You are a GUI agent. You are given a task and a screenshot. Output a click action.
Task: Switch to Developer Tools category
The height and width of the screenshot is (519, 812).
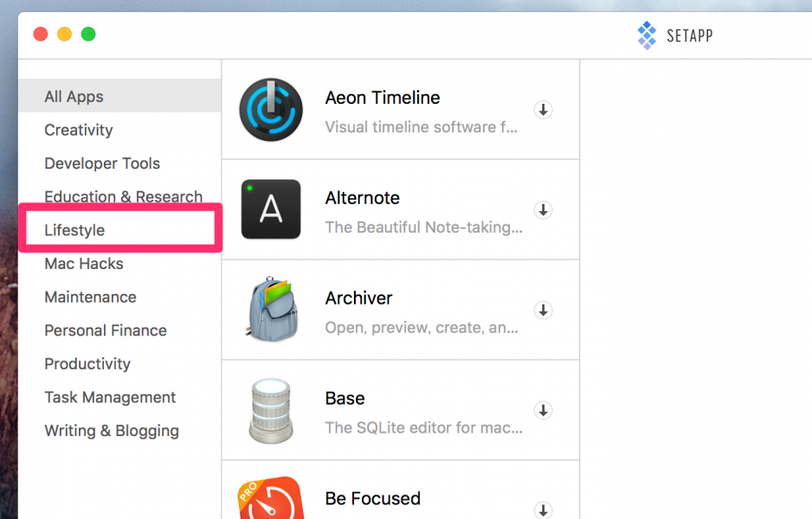pyautogui.click(x=102, y=163)
